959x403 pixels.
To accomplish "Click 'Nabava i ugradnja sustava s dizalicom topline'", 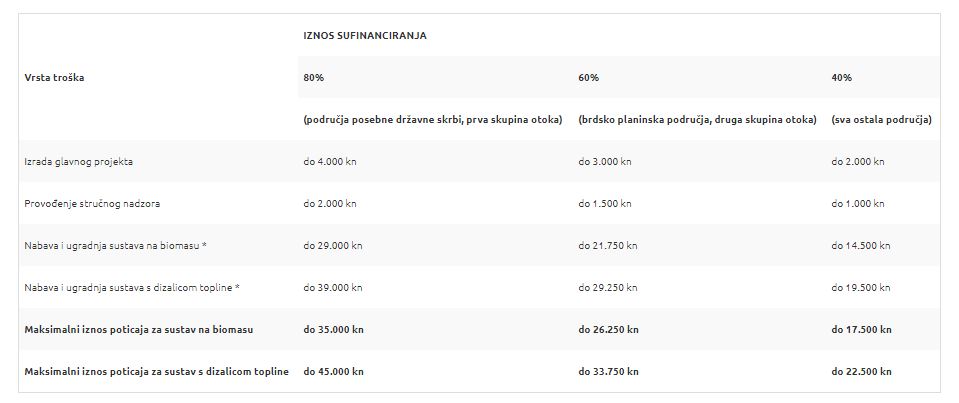I will coord(131,287).
